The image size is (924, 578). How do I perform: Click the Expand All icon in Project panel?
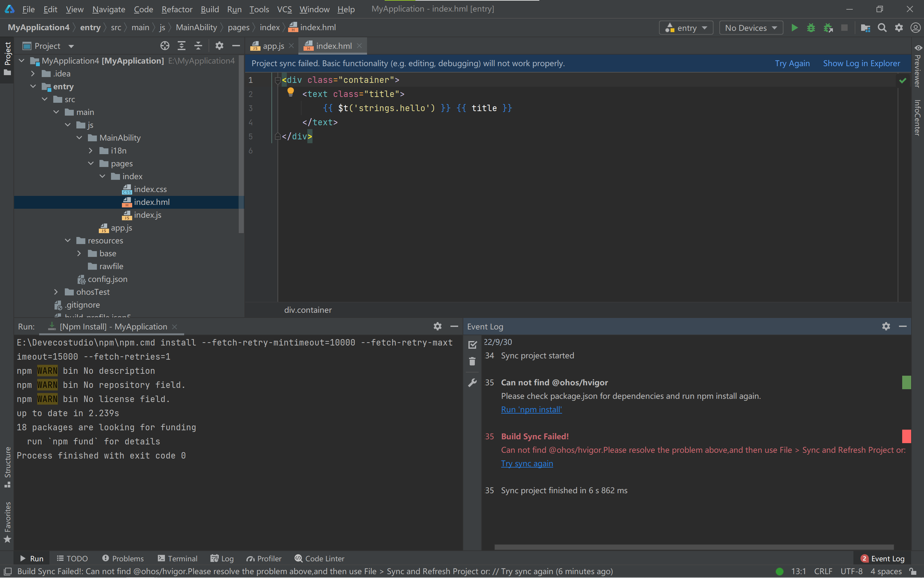[181, 46]
